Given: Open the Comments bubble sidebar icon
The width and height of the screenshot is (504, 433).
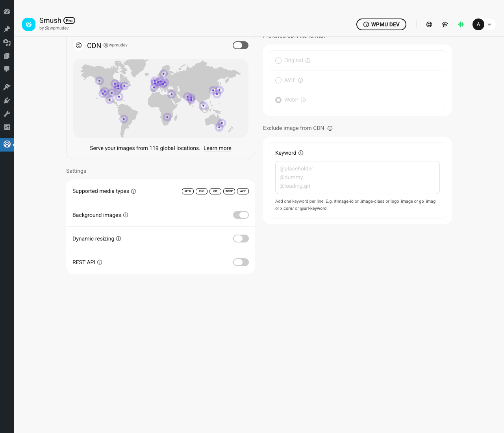Looking at the screenshot, I should tap(7, 69).
